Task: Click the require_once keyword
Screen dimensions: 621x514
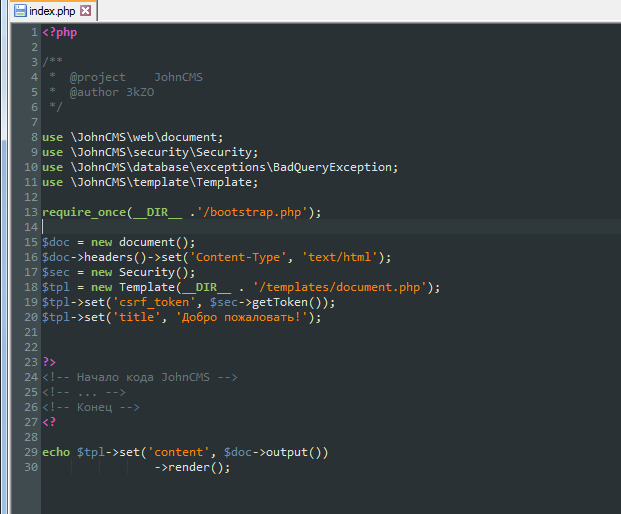Action: pos(84,212)
